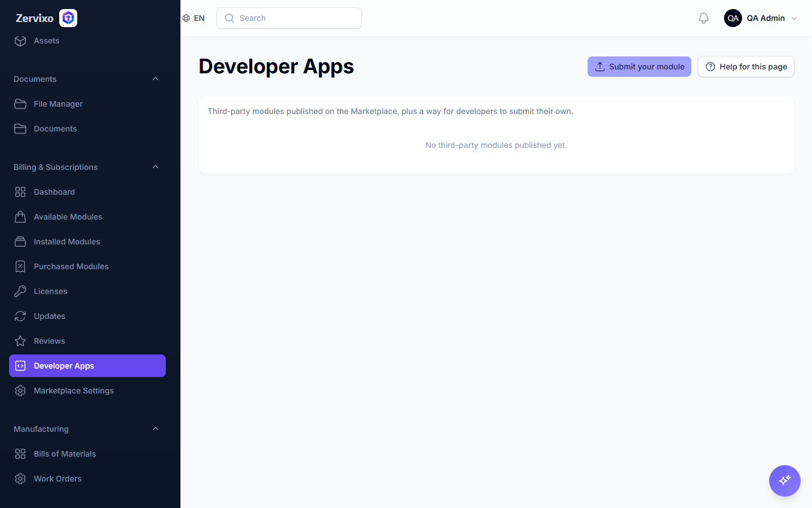
Task: Open the notifications bell
Action: [704, 18]
